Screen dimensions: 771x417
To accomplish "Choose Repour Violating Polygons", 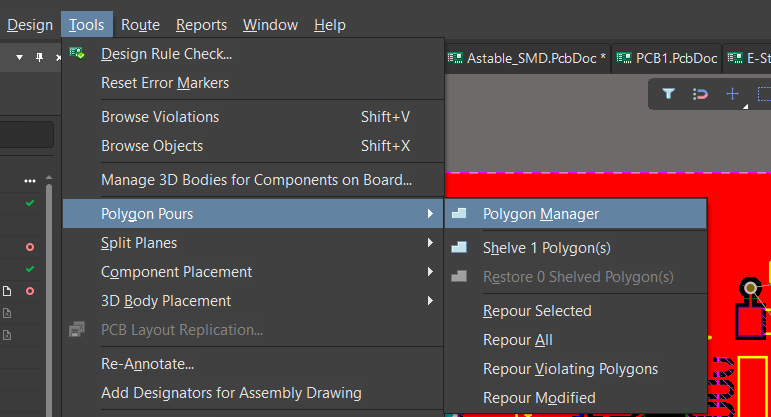I will tap(576, 368).
